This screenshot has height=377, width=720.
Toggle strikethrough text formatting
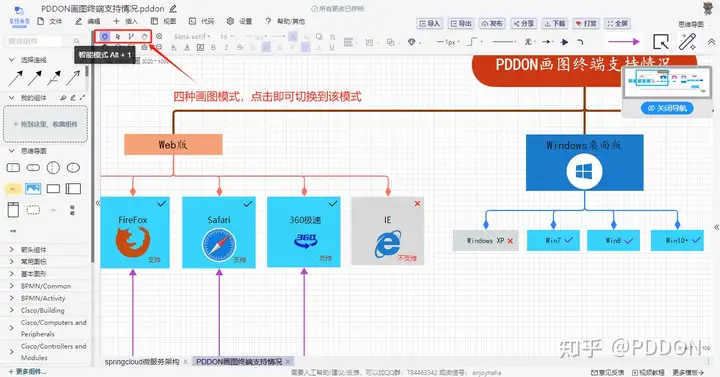[240, 47]
